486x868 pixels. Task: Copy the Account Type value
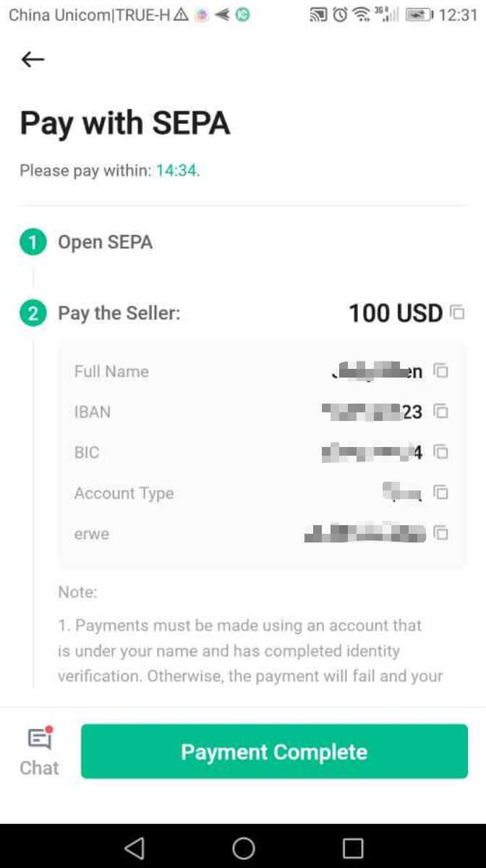442,493
